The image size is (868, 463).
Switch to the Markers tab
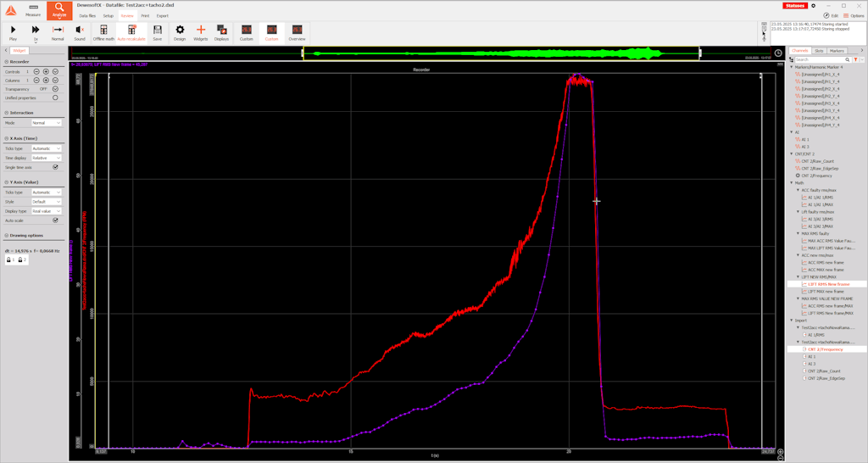(837, 51)
